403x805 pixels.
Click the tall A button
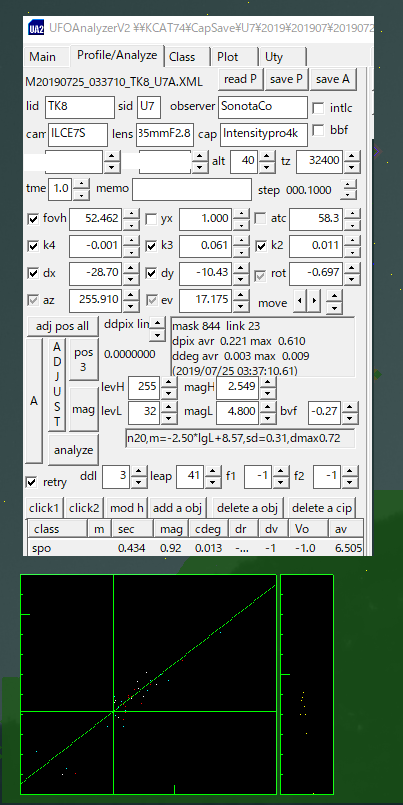pyautogui.click(x=34, y=401)
